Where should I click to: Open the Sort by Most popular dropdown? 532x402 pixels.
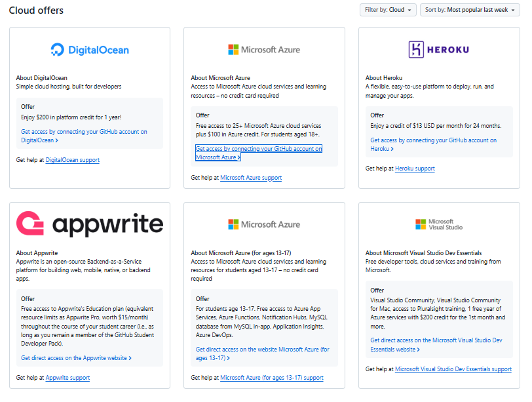point(470,10)
